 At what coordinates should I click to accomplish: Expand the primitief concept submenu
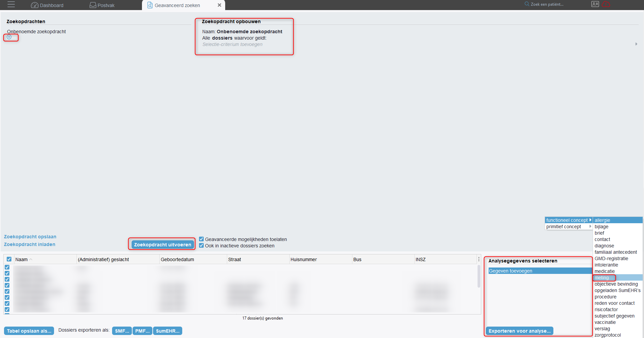568,227
